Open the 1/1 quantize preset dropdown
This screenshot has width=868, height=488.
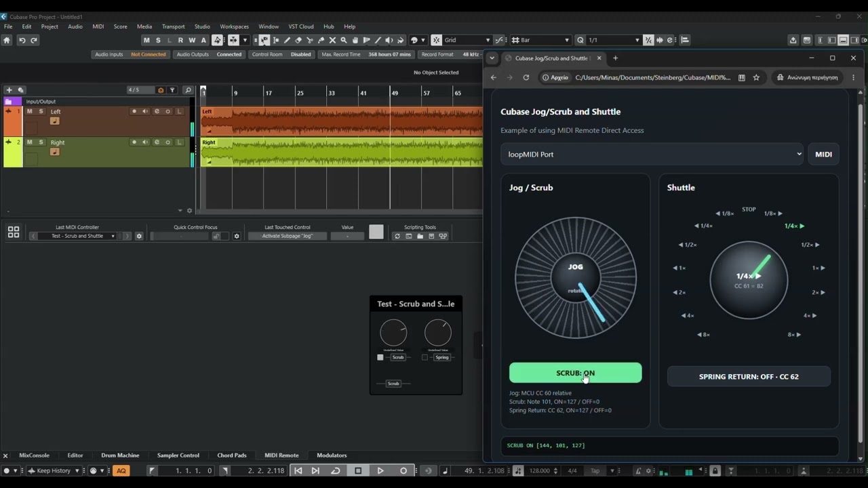pos(613,40)
